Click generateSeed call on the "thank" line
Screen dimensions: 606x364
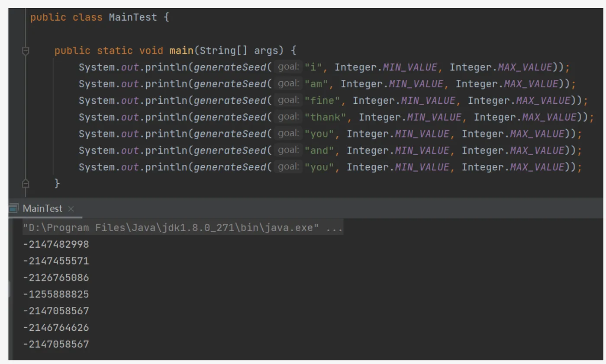[229, 117]
